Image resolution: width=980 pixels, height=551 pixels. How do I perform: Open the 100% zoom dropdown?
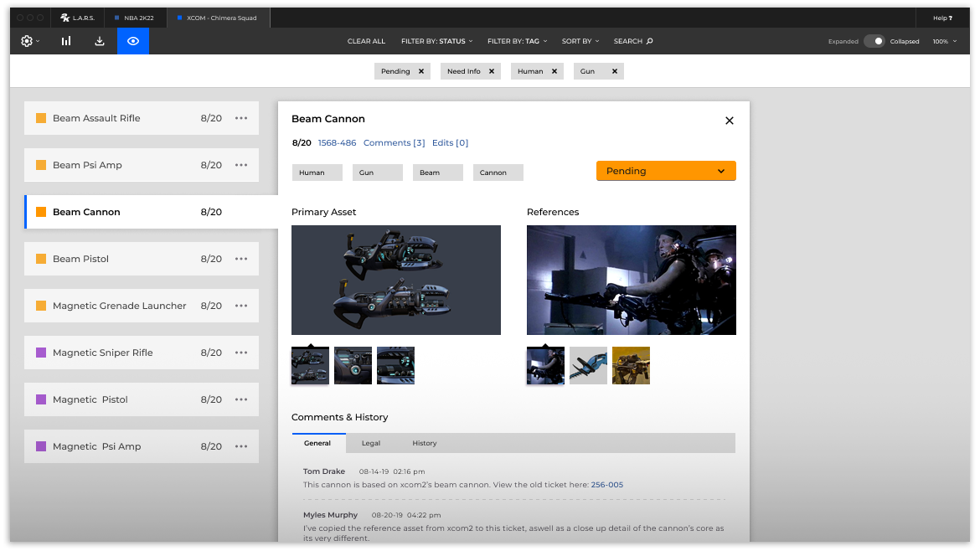[x=944, y=41]
